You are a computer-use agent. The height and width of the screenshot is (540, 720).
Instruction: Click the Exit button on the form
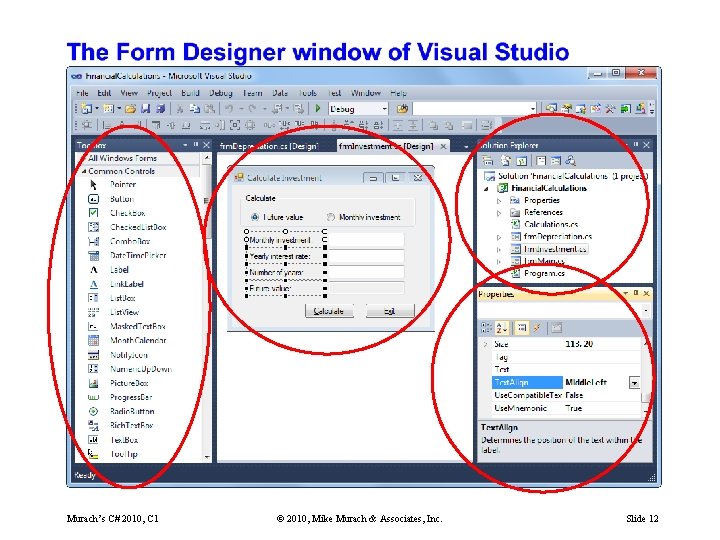(x=390, y=311)
